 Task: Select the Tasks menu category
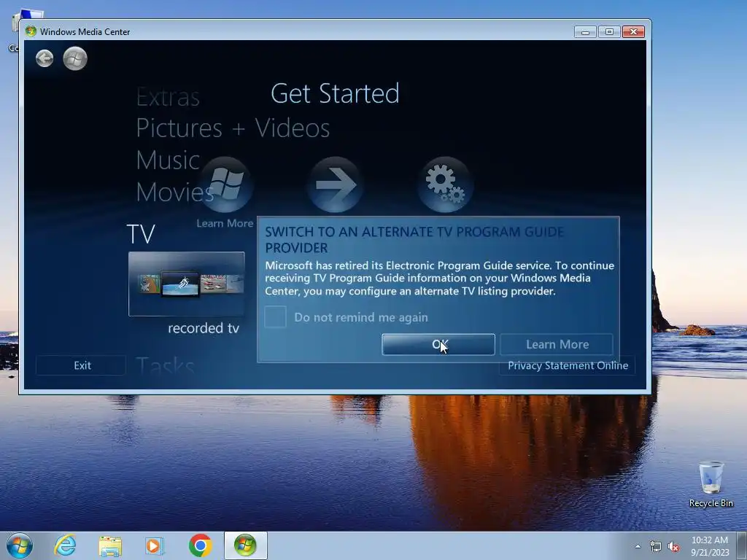point(165,366)
